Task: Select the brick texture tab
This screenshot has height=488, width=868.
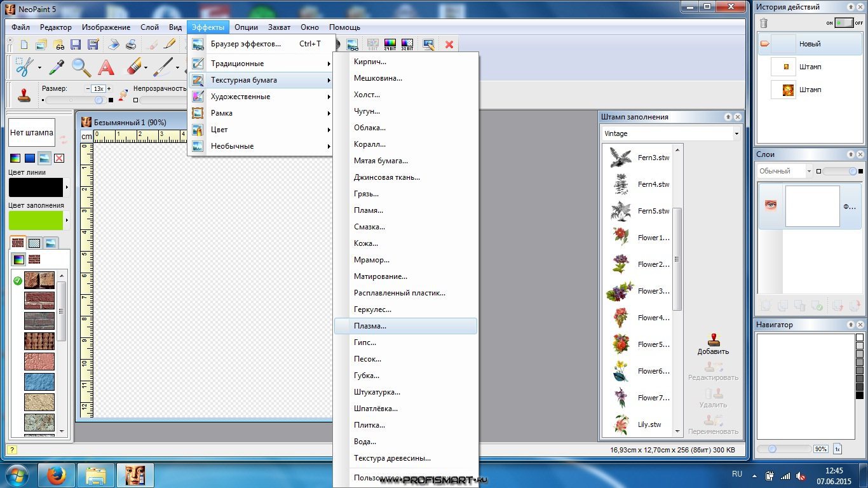Action: 18,243
